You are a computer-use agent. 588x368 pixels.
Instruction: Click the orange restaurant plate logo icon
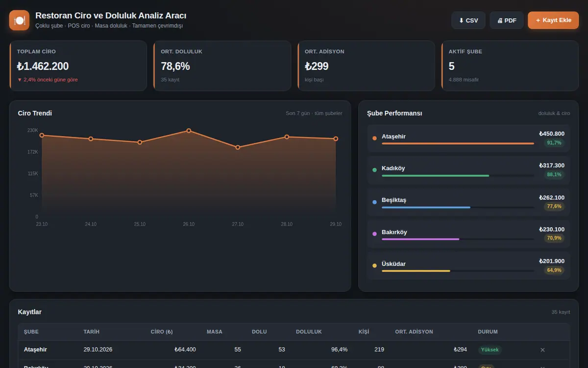pyautogui.click(x=20, y=20)
